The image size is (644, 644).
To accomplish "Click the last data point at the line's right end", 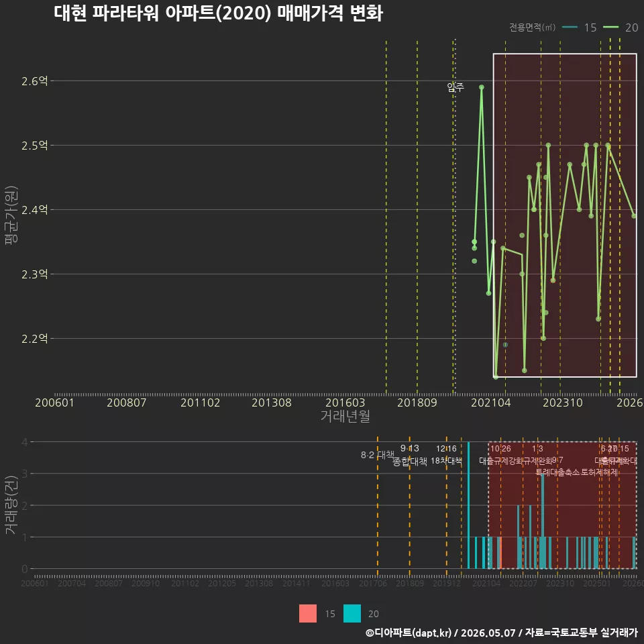I will tap(634, 215).
